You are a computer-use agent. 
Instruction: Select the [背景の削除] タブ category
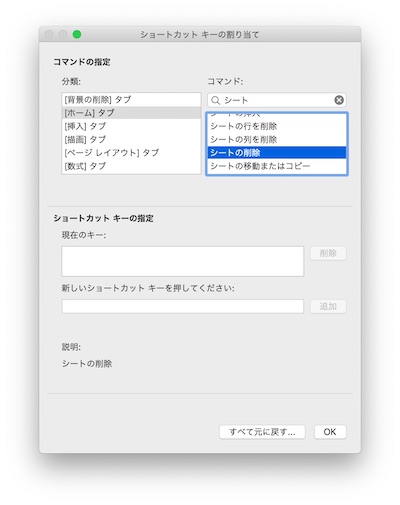point(131,100)
